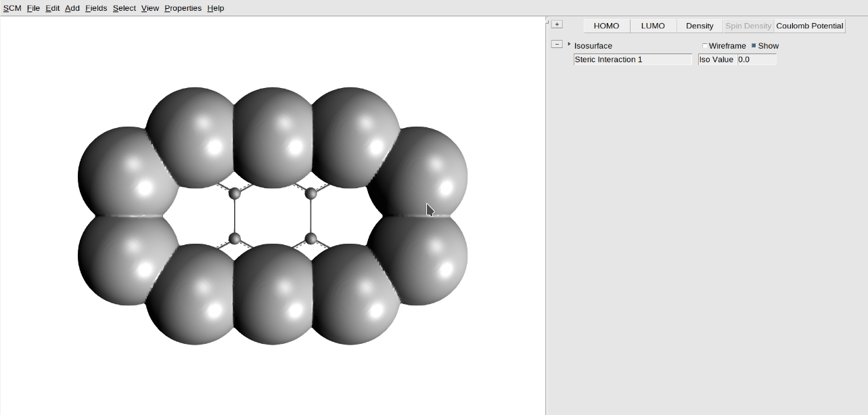868x415 pixels.
Task: Open the Add menu
Action: click(72, 7)
